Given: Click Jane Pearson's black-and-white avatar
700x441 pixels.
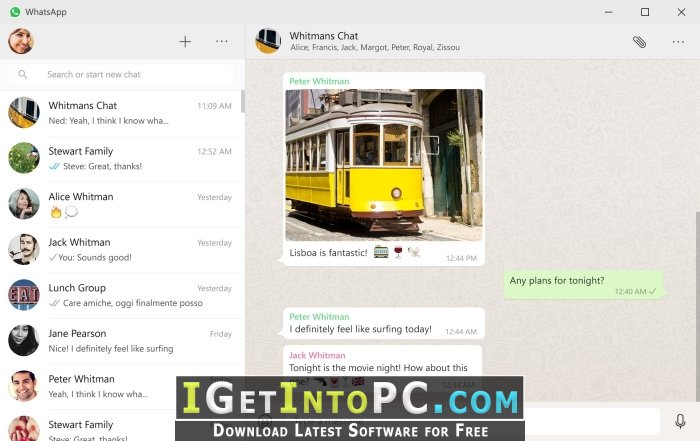Looking at the screenshot, I should 24,340.
